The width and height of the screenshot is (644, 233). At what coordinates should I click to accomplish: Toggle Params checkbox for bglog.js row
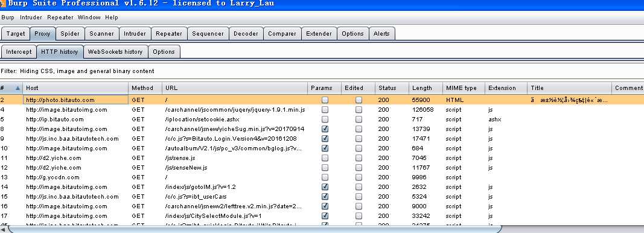(325, 148)
